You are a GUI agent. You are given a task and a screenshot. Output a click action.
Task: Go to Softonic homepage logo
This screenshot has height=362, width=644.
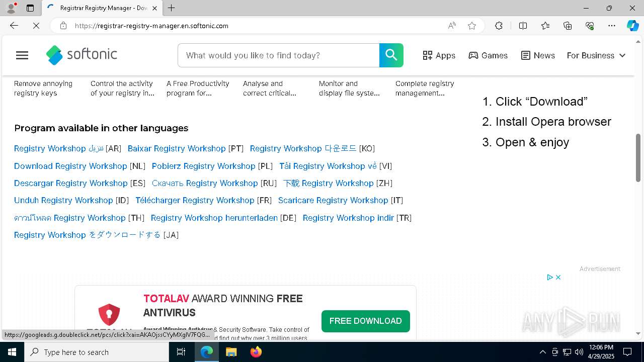[82, 55]
